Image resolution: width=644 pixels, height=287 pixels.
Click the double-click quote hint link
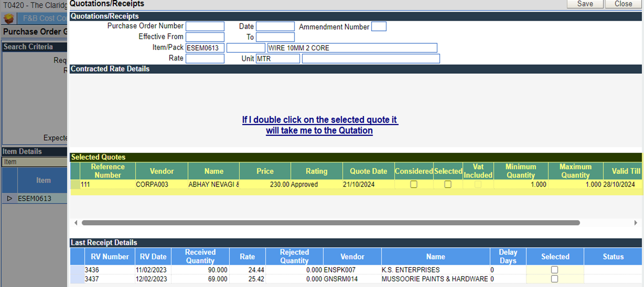point(320,125)
